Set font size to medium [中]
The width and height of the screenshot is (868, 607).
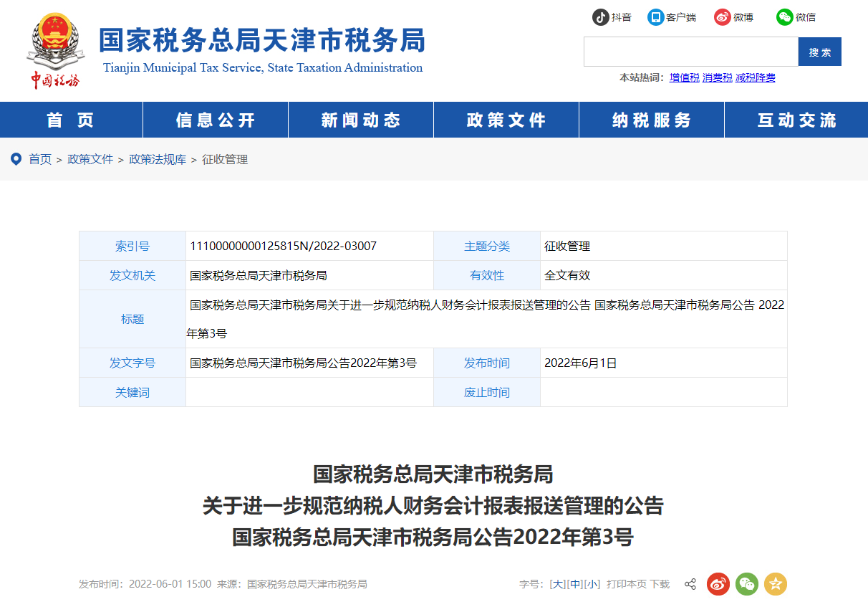click(x=575, y=584)
